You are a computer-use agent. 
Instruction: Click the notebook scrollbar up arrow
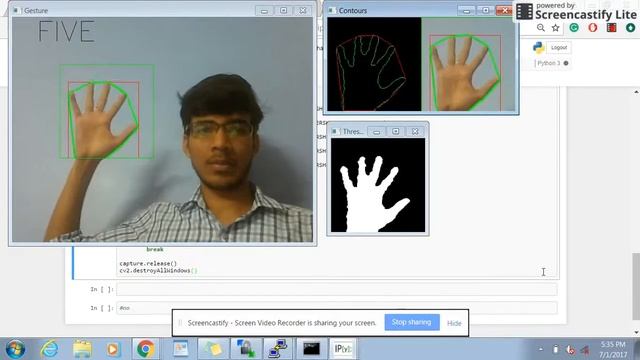pyautogui.click(x=636, y=92)
